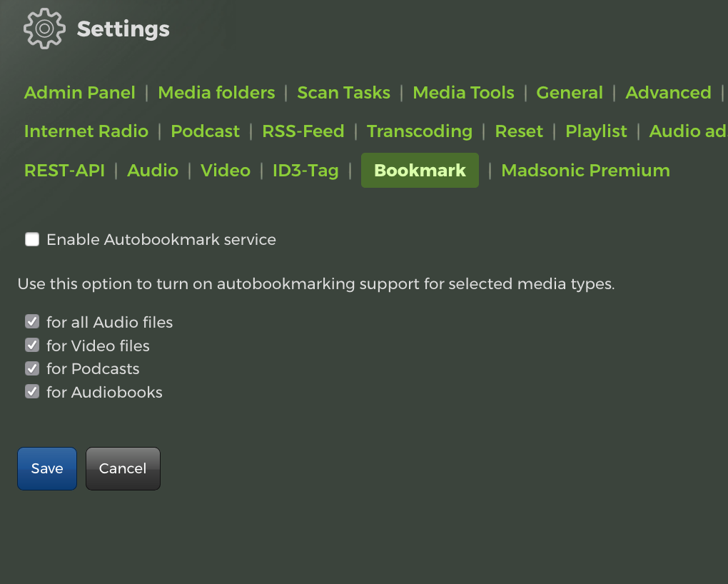Viewport: 728px width, 584px height.
Task: Enable the Autobookmark service checkbox
Action: (32, 240)
